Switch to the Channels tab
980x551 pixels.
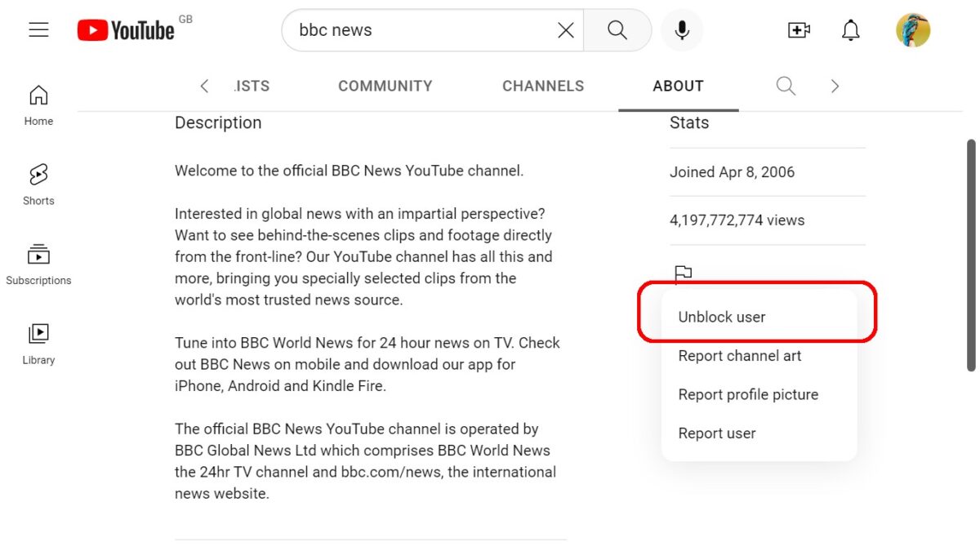tap(543, 86)
